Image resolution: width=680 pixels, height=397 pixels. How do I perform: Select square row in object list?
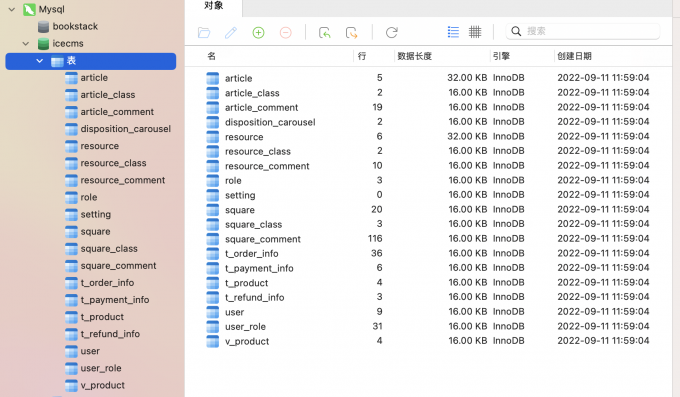pyautogui.click(x=428, y=210)
